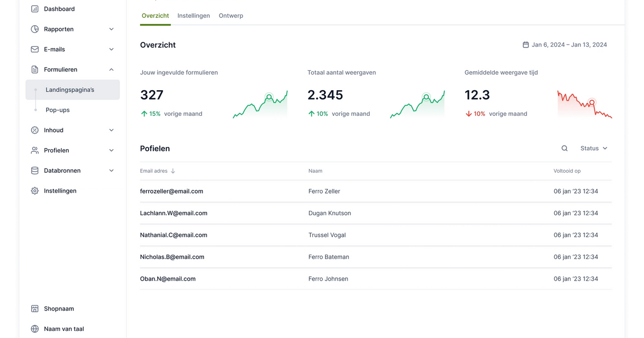644x338 pixels.
Task: Switch to the Ontwerp tab
Action: click(231, 16)
